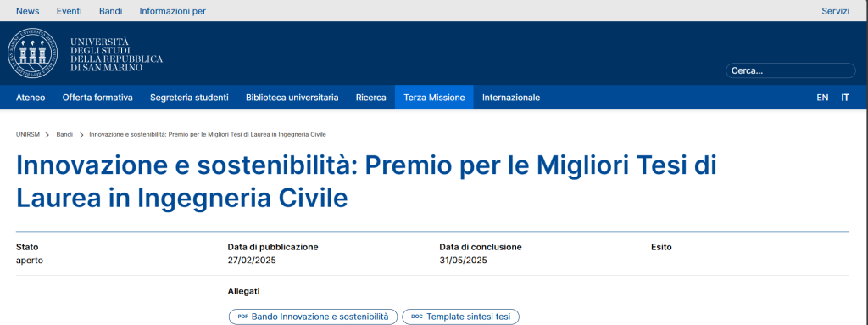Click the Allegati label
This screenshot has width=868, height=325.
pos(243,291)
